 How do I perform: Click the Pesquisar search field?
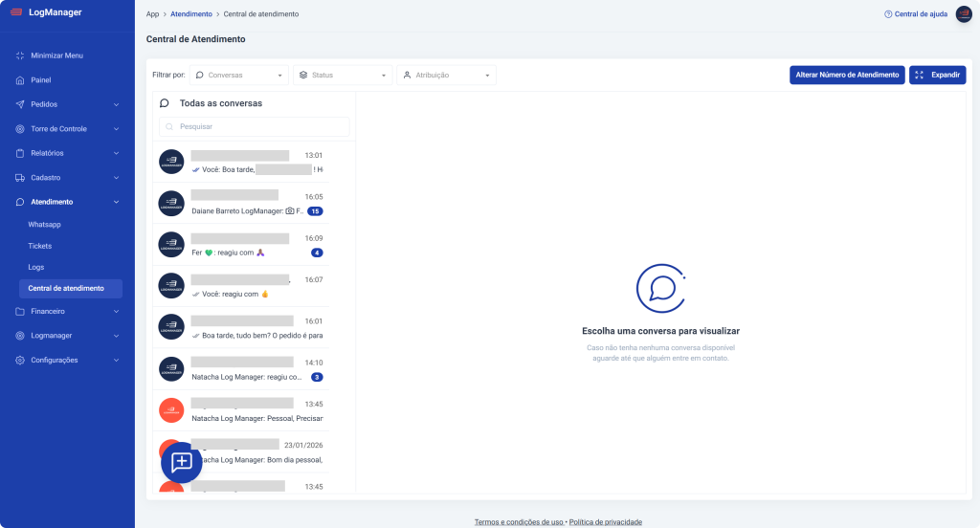coord(255,126)
